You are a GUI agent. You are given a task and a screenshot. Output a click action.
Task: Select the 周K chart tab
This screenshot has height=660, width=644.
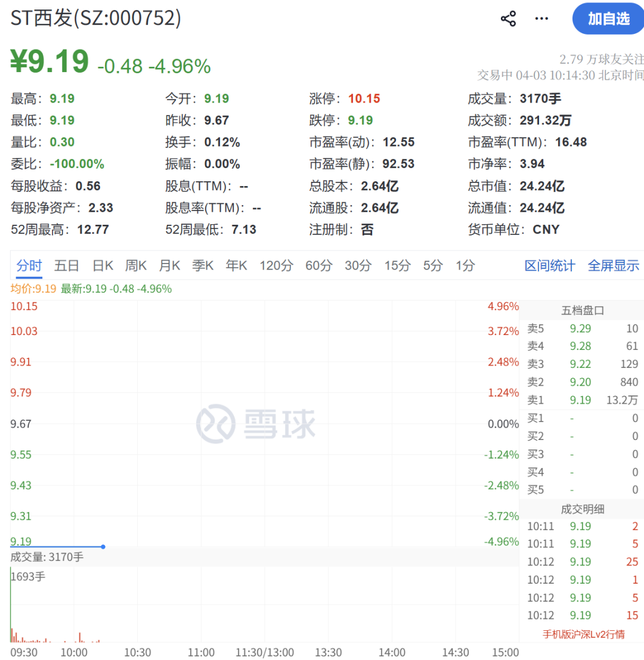coord(136,265)
